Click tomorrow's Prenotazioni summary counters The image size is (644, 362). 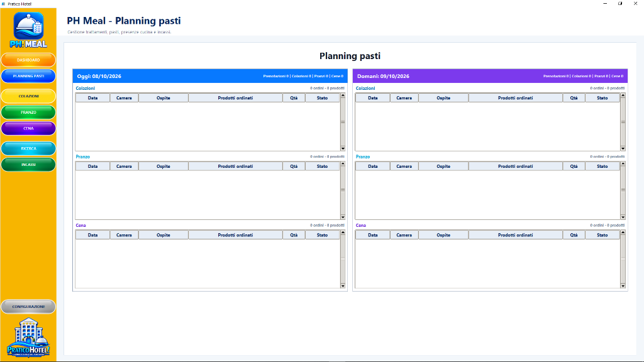point(583,76)
